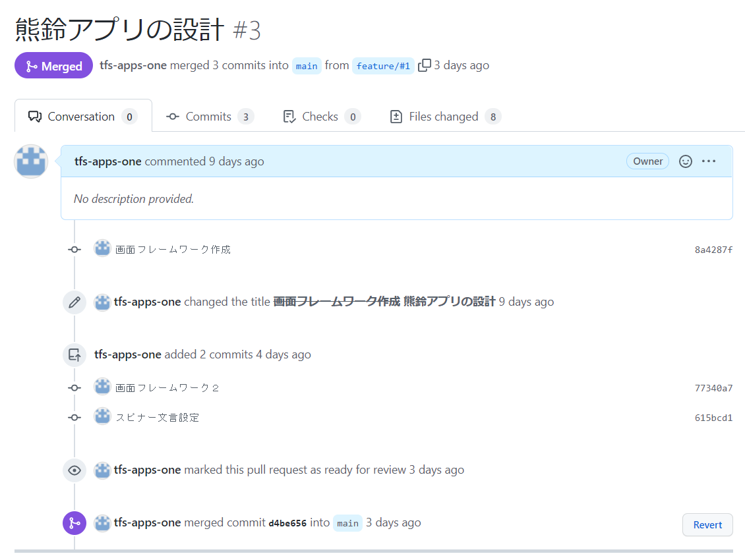Viewport: 745px width, 560px height.
Task: Open the Checks tab
Action: 322,117
